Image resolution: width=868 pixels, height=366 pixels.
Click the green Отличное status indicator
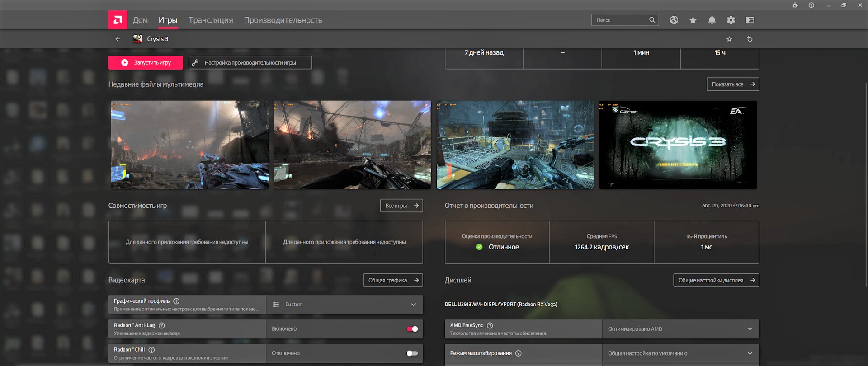pyautogui.click(x=480, y=247)
